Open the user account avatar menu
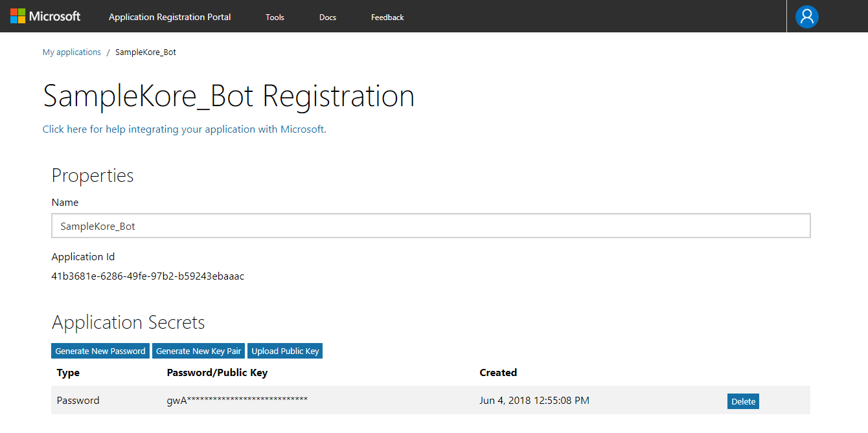 (x=807, y=16)
